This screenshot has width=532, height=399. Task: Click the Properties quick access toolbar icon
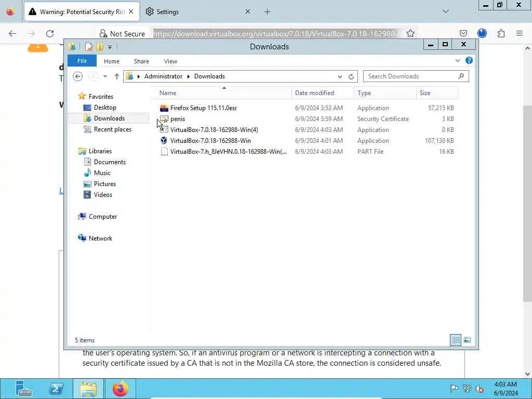click(x=88, y=47)
